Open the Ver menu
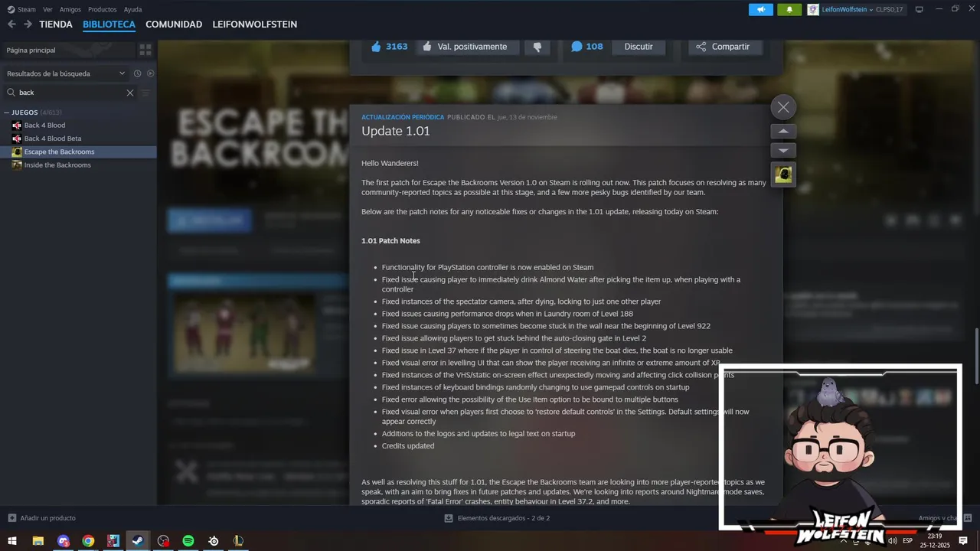 [x=47, y=9]
